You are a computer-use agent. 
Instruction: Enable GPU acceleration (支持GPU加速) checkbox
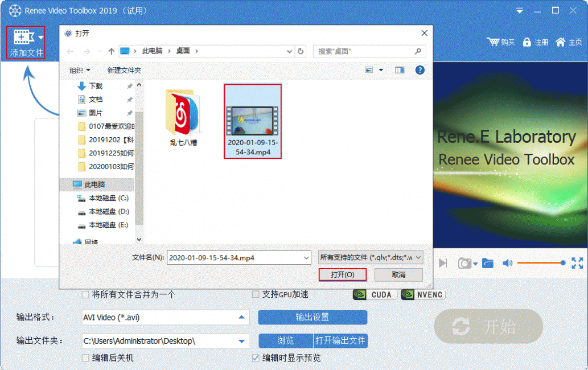pyautogui.click(x=256, y=294)
